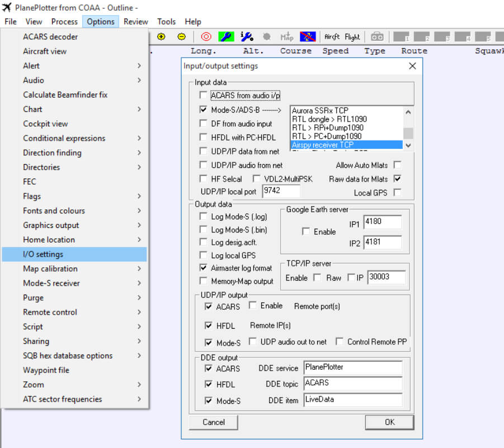Tick the Local GPS checkbox
The image size is (504, 448).
[398, 193]
